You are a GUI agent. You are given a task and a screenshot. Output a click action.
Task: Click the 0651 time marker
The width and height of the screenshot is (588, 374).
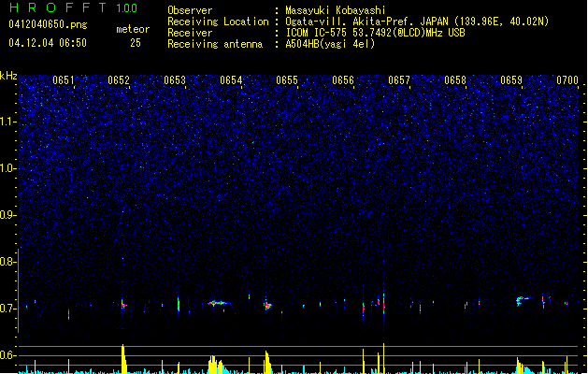63,80
